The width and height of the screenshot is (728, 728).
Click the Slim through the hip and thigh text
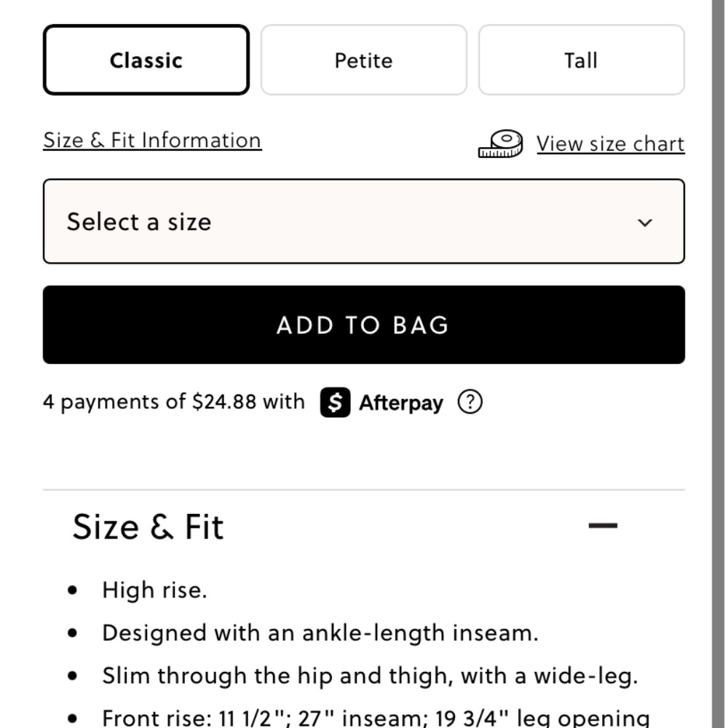tap(370, 676)
